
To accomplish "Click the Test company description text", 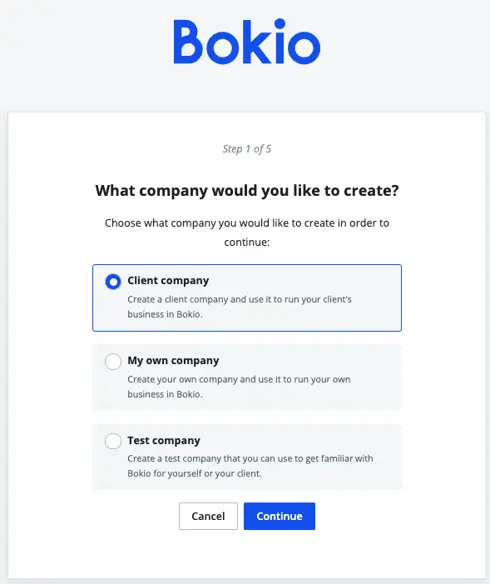I will click(250, 466).
